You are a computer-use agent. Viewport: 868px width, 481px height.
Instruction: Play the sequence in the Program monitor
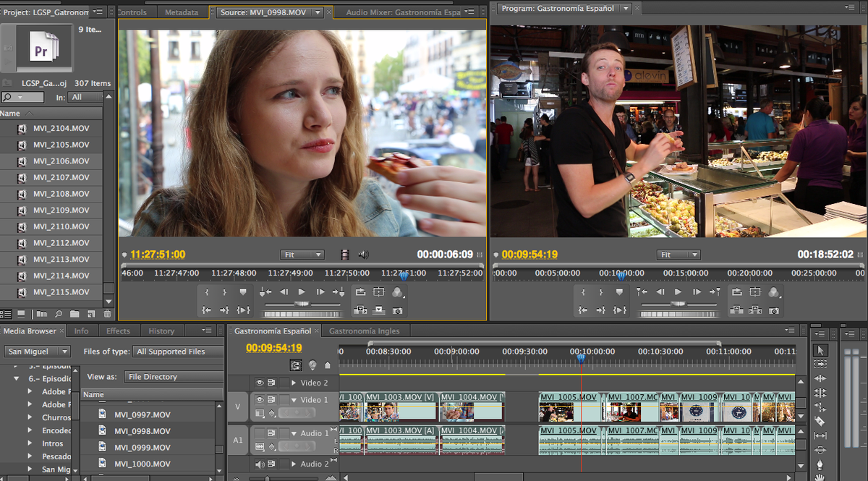(x=678, y=292)
